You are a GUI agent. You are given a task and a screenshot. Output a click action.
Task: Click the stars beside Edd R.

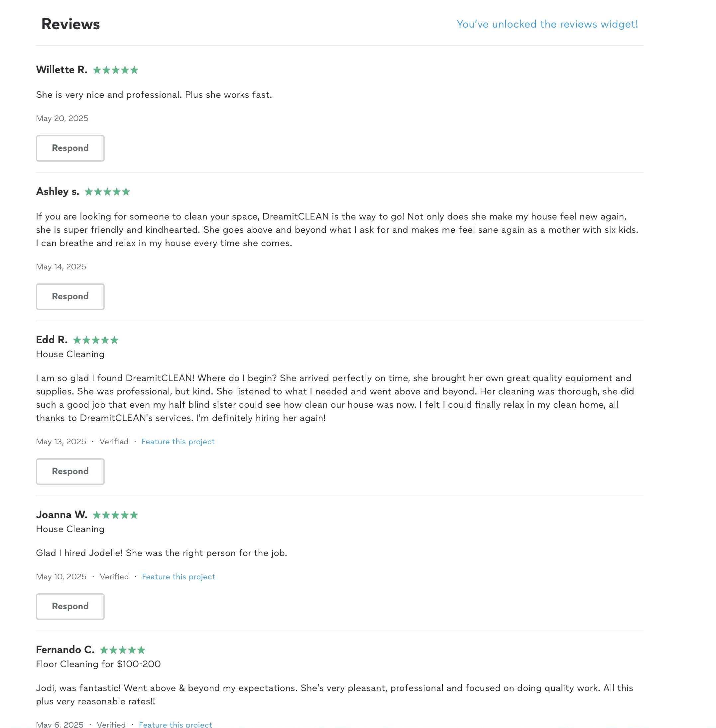point(95,340)
